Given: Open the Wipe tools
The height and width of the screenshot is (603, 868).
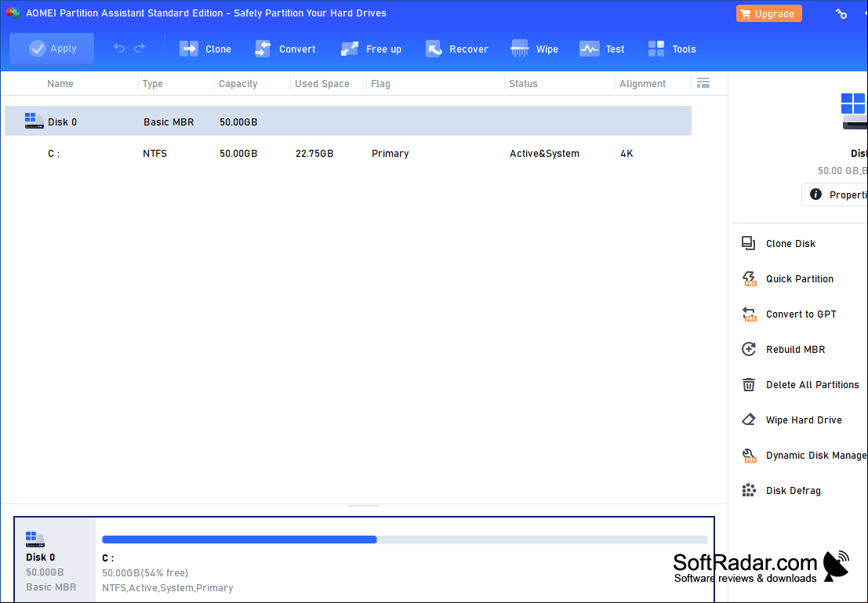Looking at the screenshot, I should coord(534,49).
